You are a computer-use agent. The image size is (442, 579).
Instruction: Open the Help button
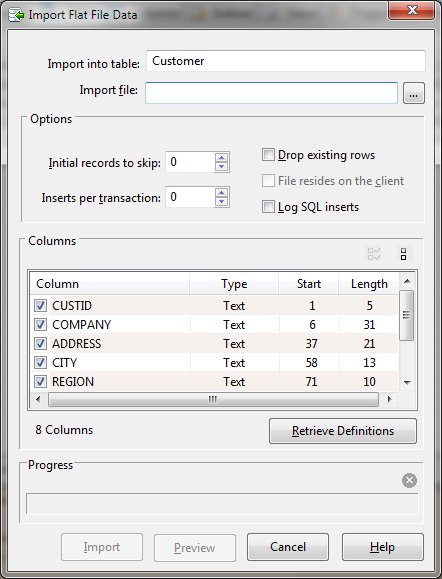pyautogui.click(x=382, y=547)
